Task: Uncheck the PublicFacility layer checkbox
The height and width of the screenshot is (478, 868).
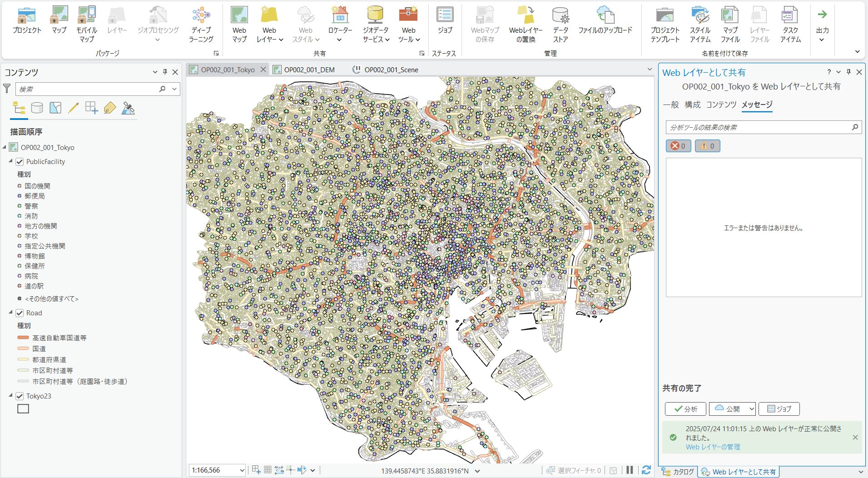Action: pos(20,162)
